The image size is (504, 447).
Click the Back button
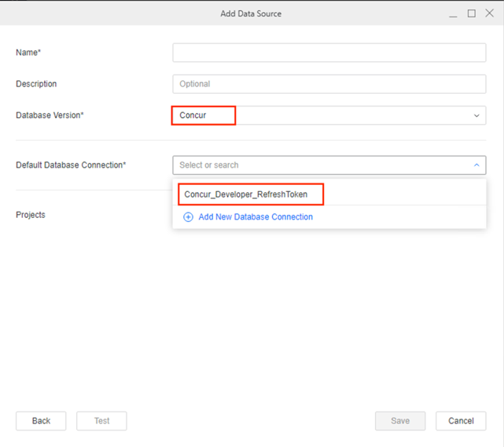[x=41, y=421]
